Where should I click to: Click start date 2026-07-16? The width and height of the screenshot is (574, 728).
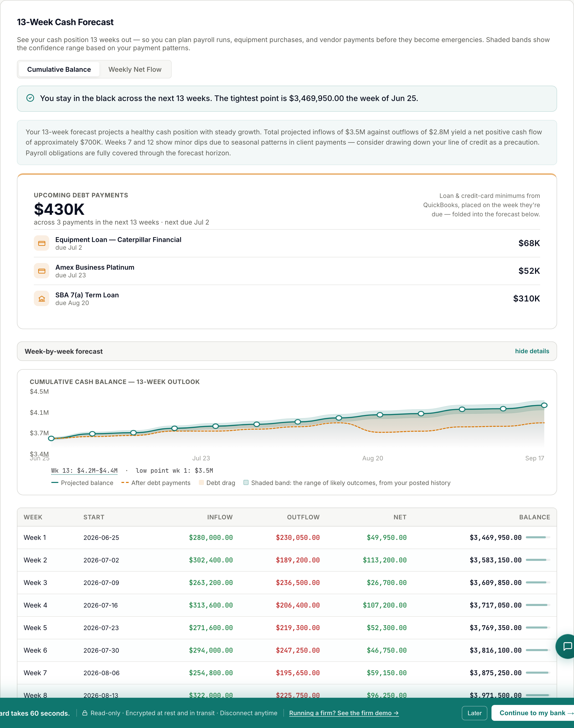[100, 605]
